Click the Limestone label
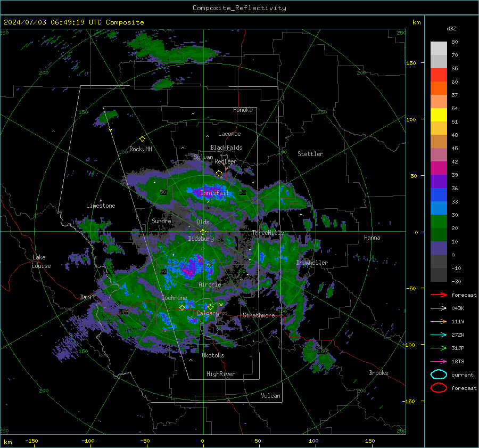 click(101, 206)
